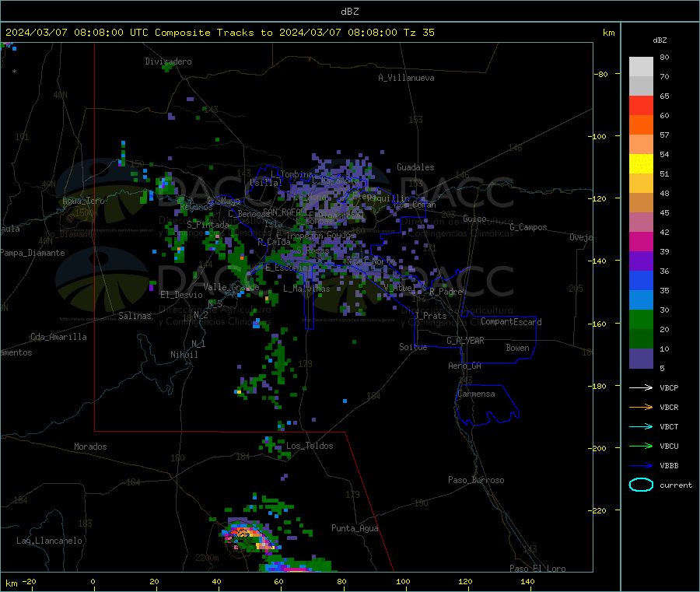Click the Paso_Barroso map label
Screen dimensions: 700x592
[x=476, y=480]
